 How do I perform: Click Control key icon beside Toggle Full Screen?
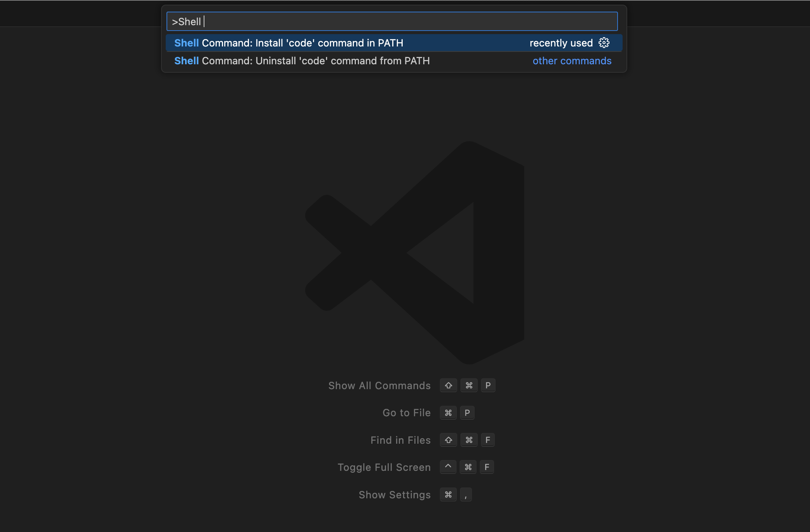(x=448, y=467)
